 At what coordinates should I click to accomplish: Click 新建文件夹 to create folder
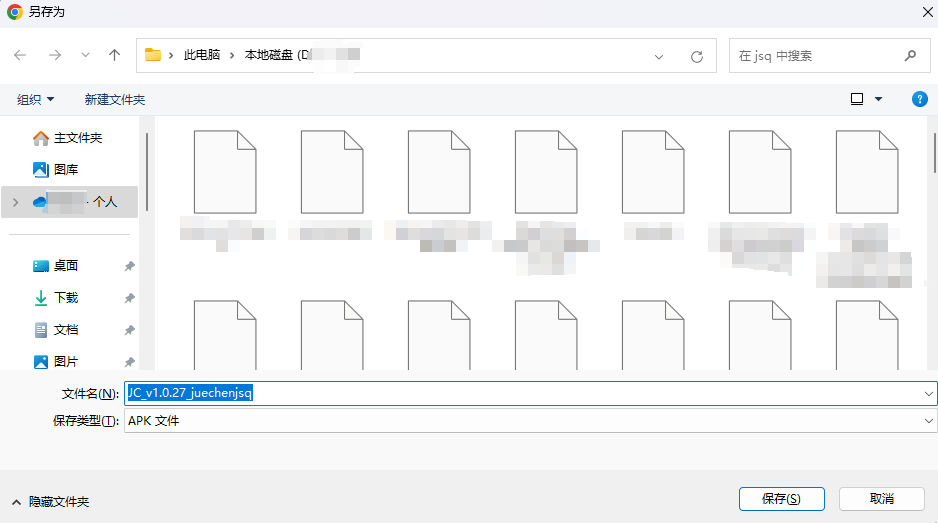(115, 99)
